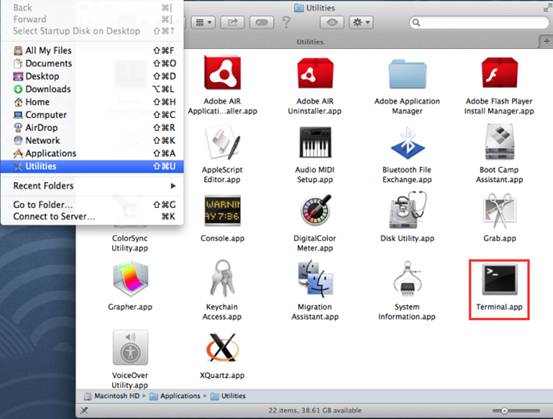Click the Share toolbar button

pyautogui.click(x=233, y=23)
